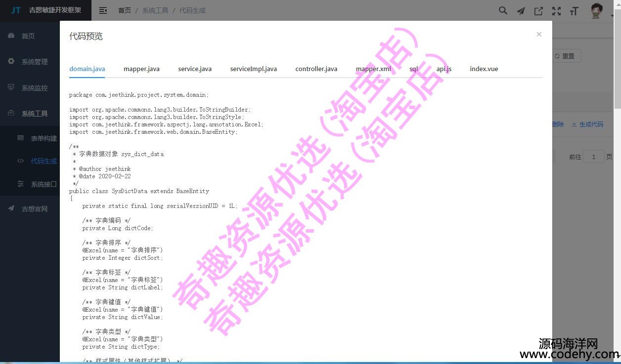Expand the 系统管理 sidebar menu
This screenshot has width=621, height=364.
[34, 62]
